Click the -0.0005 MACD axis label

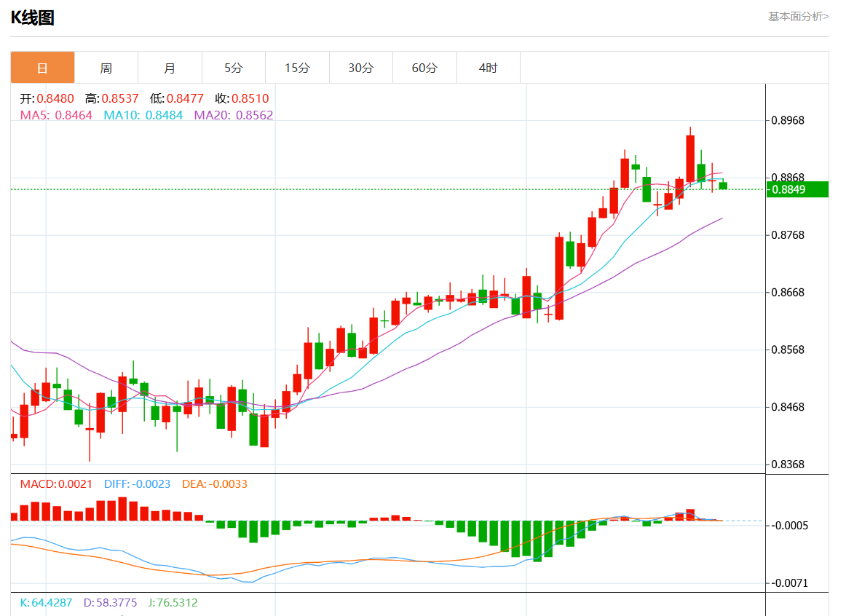tap(790, 526)
